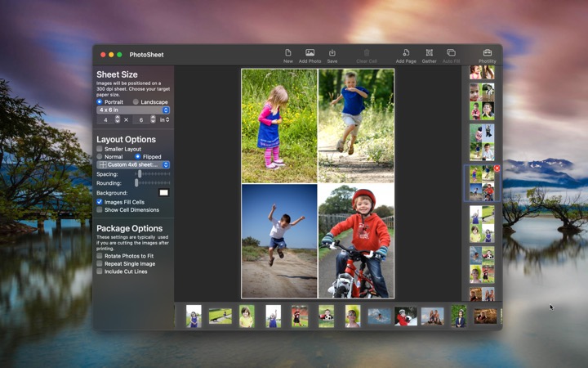The image size is (588, 368).
Task: Click the Spacing slider
Action: [x=153, y=174]
